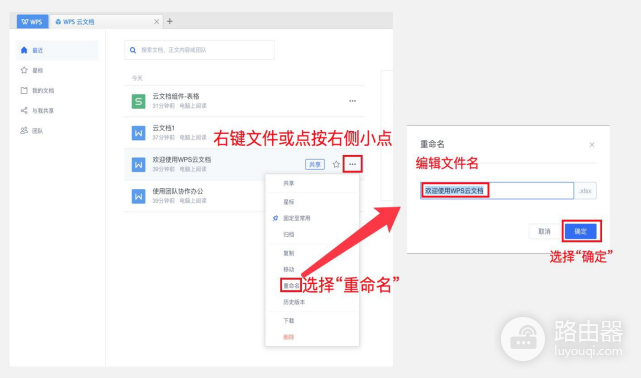Open more options for 欢迎使用WPS云文档
This screenshot has height=379, width=641.
coord(352,164)
